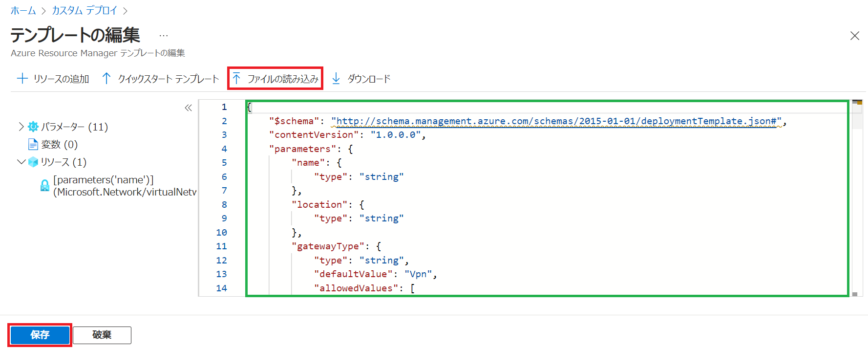Go to カスタム デプロイ breadcrumb link
The image size is (868, 349).
[85, 10]
